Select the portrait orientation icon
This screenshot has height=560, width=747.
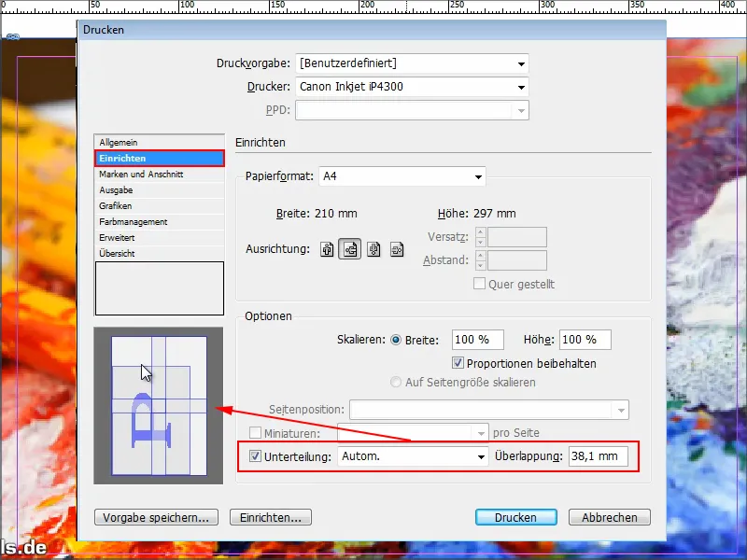327,249
